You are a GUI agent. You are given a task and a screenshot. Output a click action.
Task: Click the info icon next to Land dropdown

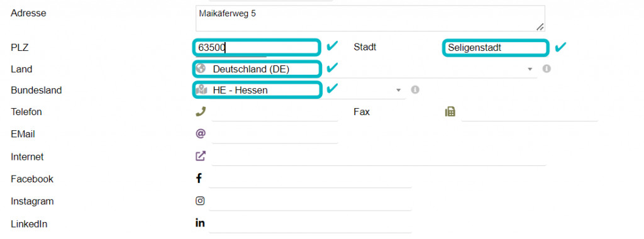[x=547, y=69]
